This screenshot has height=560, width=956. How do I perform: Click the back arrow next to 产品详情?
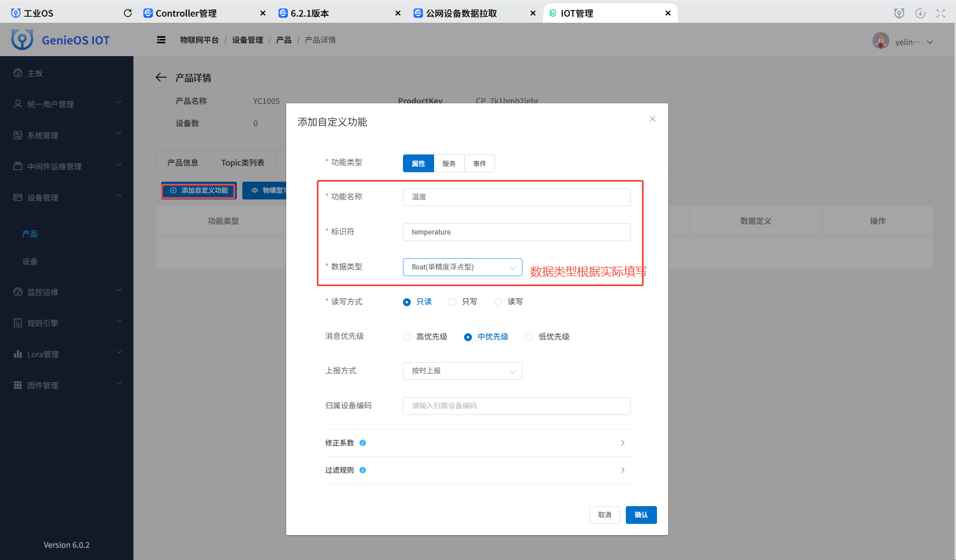point(161,77)
